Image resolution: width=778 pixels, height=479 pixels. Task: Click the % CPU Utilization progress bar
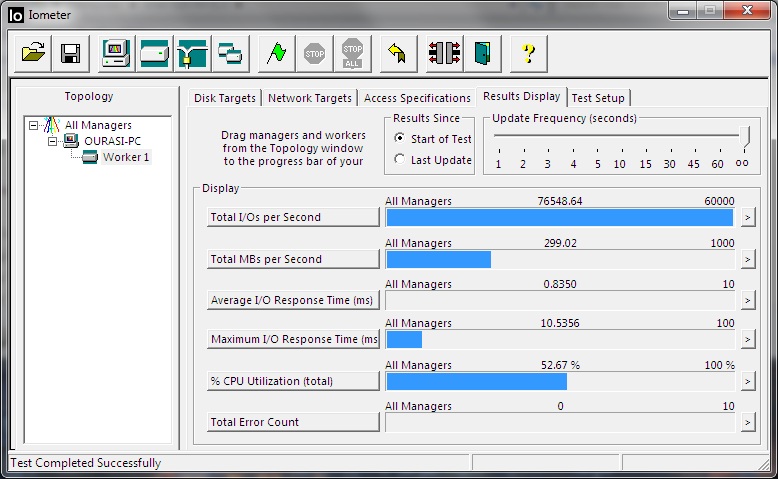[x=560, y=381]
